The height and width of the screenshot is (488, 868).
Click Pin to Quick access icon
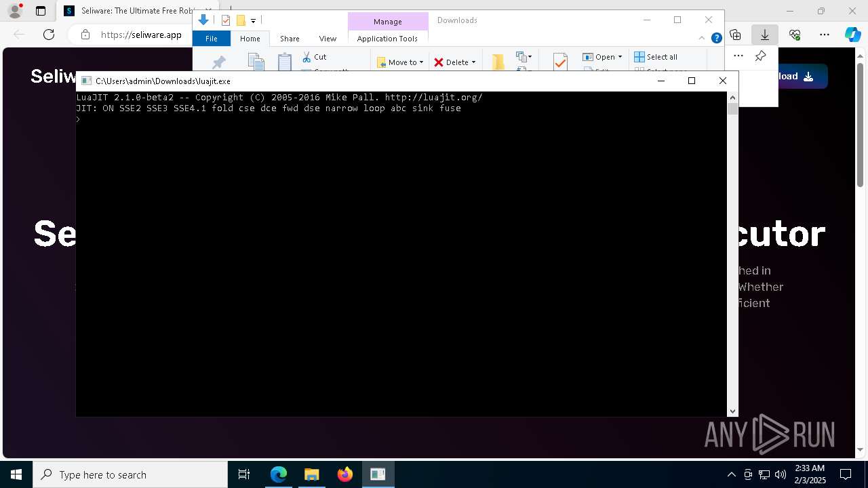point(218,62)
